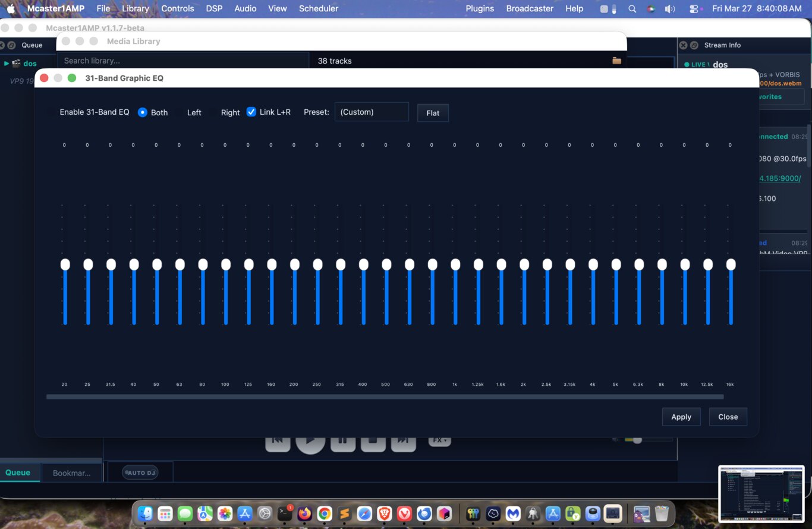
Task: Launch Vivaldi browser from the dock
Action: click(x=404, y=514)
